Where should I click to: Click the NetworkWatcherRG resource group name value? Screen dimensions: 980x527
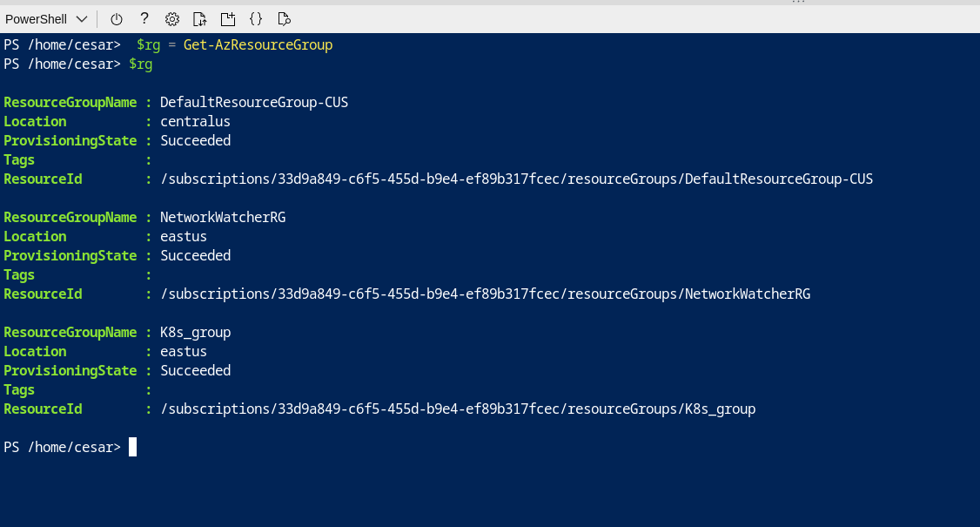[223, 217]
